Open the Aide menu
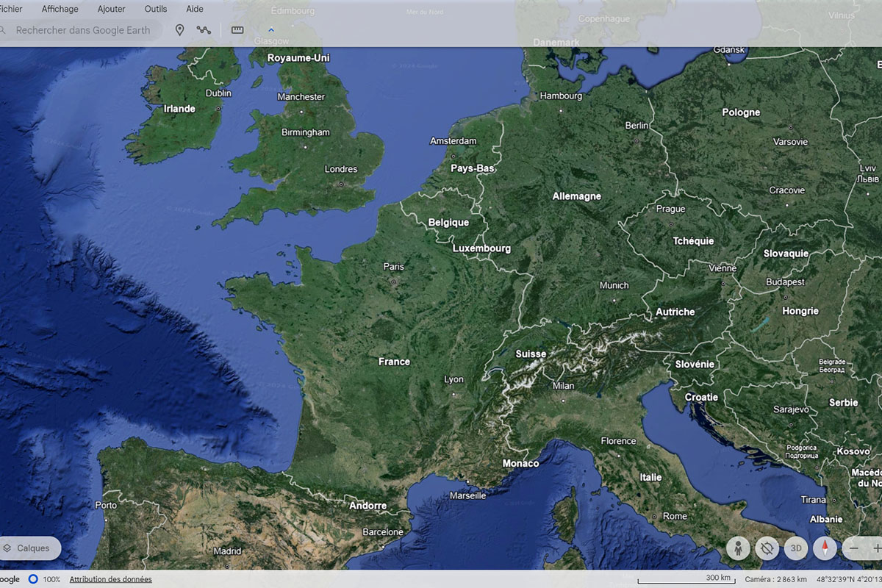This screenshot has height=588, width=882. pyautogui.click(x=194, y=9)
